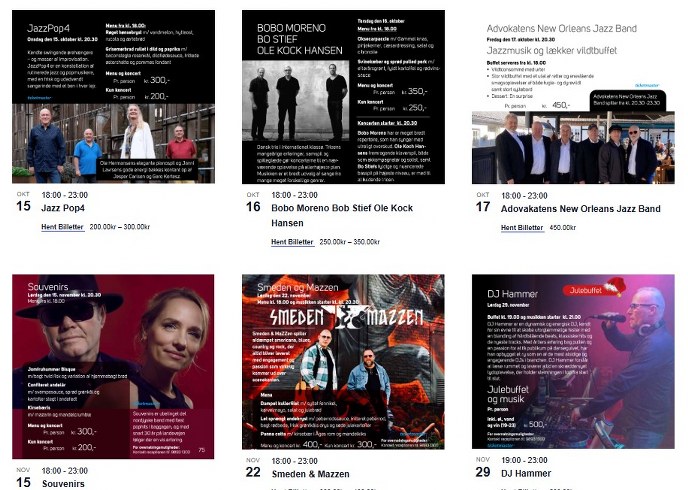688x490 pixels.
Task: Open the Smeden og Mazzen poster
Action: [343, 362]
